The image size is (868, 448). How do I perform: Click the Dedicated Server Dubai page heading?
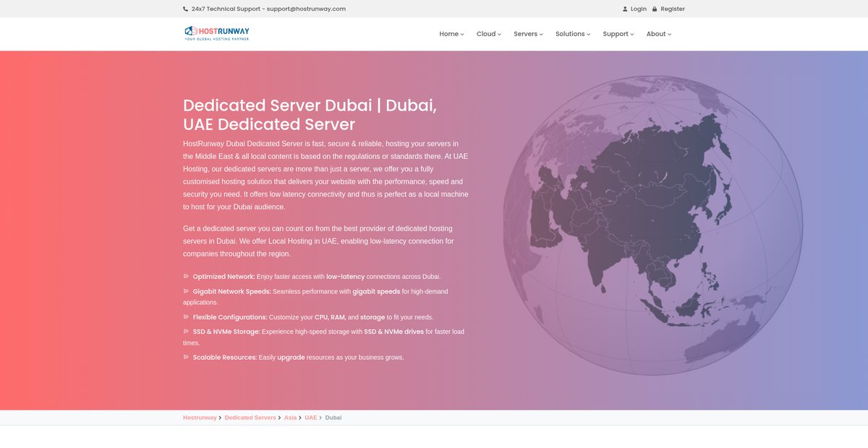click(x=310, y=115)
